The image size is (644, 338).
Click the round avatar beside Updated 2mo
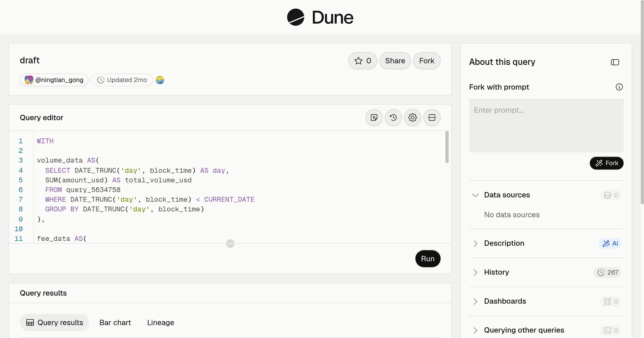click(x=160, y=80)
